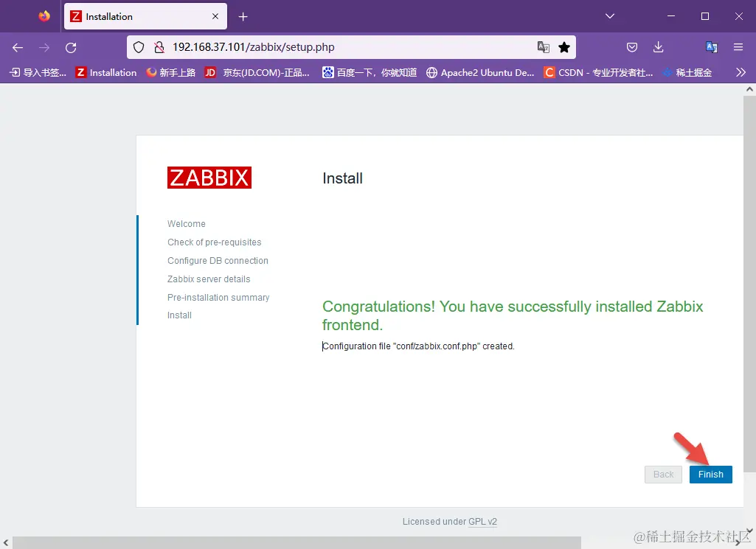The width and height of the screenshot is (756, 549).
Task: Click the browser forward arrow
Action: pyautogui.click(x=44, y=47)
